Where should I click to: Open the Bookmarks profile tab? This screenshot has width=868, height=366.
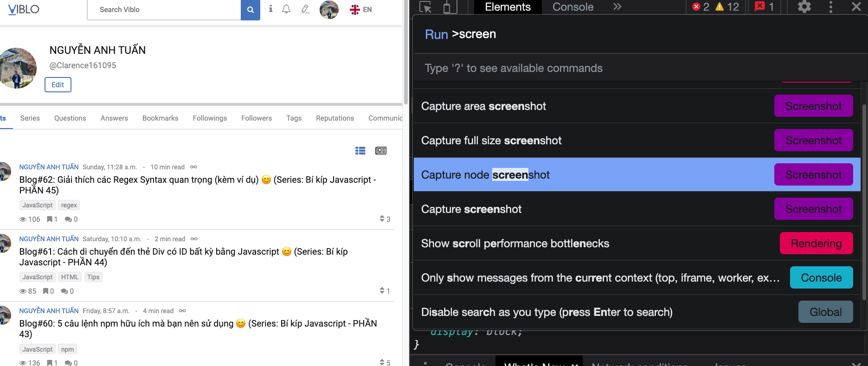point(161,118)
